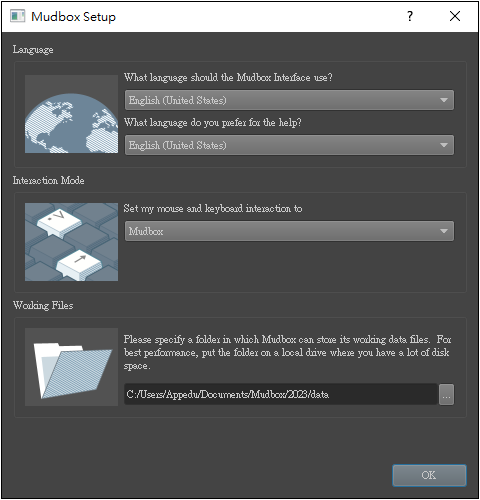Image resolution: width=480 pixels, height=500 pixels.
Task: Click the working data folder path field
Action: pyautogui.click(x=281, y=395)
